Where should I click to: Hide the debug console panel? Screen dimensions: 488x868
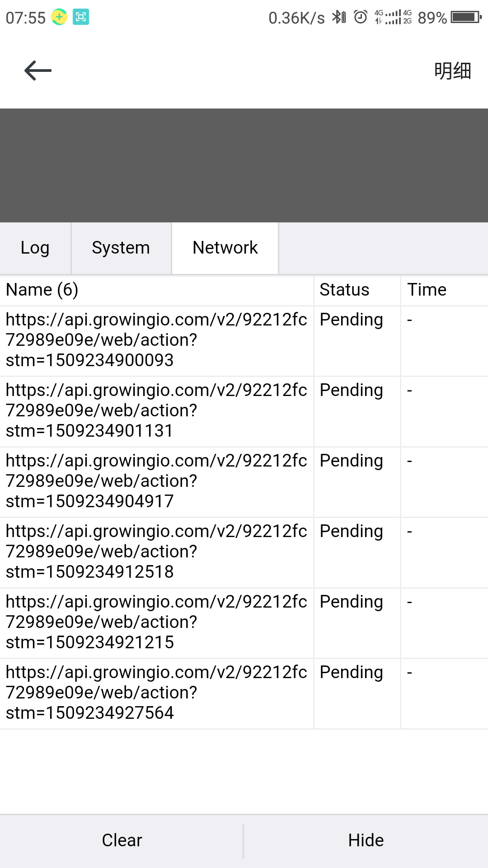coord(366,841)
